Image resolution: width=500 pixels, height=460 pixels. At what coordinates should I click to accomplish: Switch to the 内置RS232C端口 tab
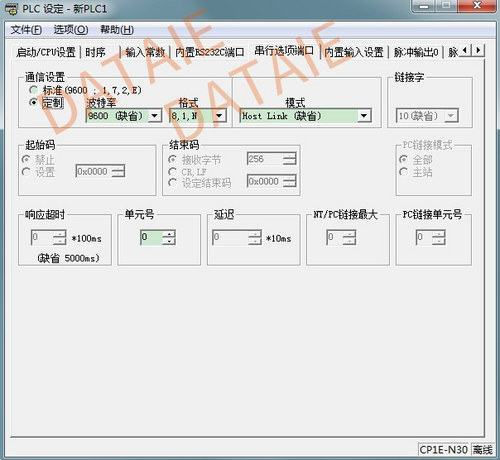click(210, 52)
